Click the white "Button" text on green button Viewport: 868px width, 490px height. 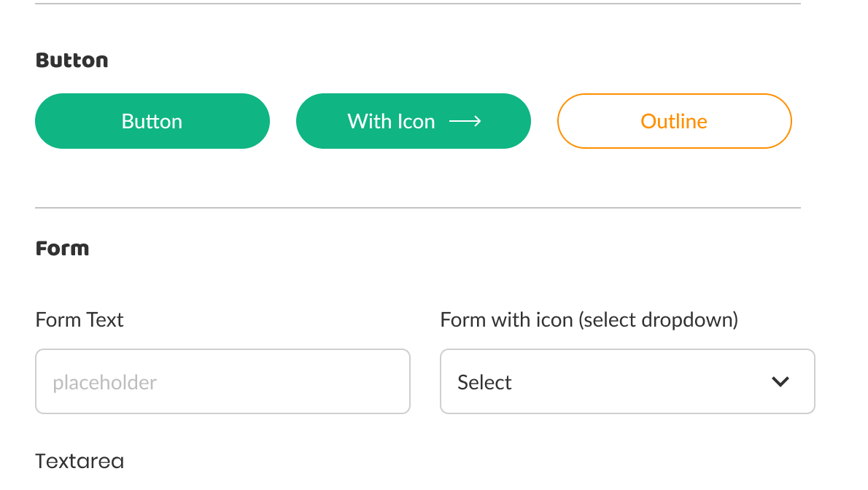[152, 121]
